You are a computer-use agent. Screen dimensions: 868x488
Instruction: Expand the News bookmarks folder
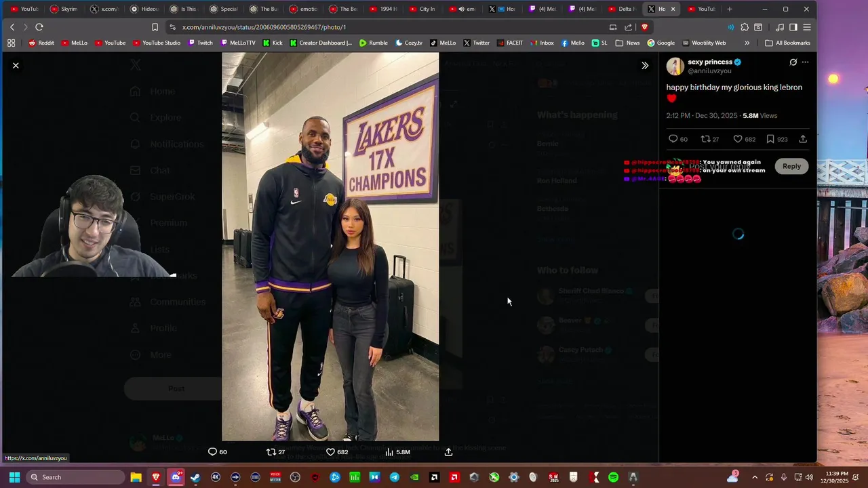(x=627, y=43)
